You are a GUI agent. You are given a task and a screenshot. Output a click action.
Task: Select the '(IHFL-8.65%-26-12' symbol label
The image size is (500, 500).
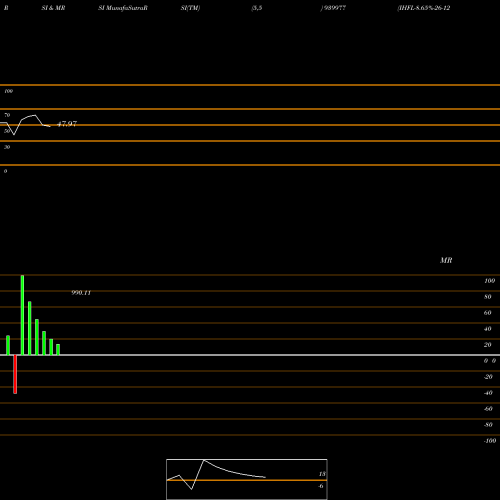coord(424,8)
